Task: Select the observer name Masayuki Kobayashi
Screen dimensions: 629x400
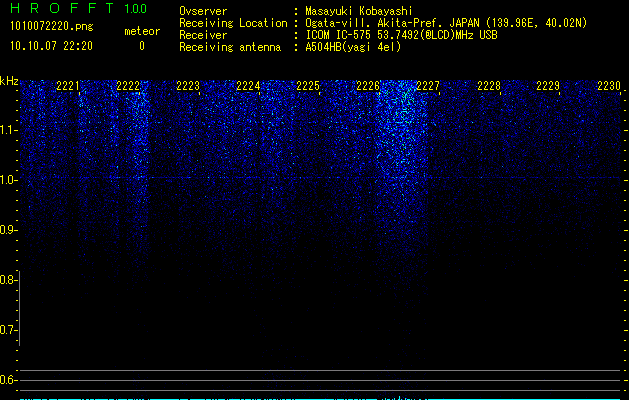Action: (x=359, y=11)
